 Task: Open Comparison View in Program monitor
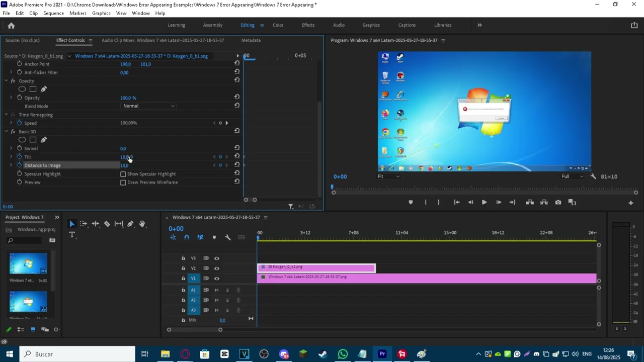(x=572, y=202)
